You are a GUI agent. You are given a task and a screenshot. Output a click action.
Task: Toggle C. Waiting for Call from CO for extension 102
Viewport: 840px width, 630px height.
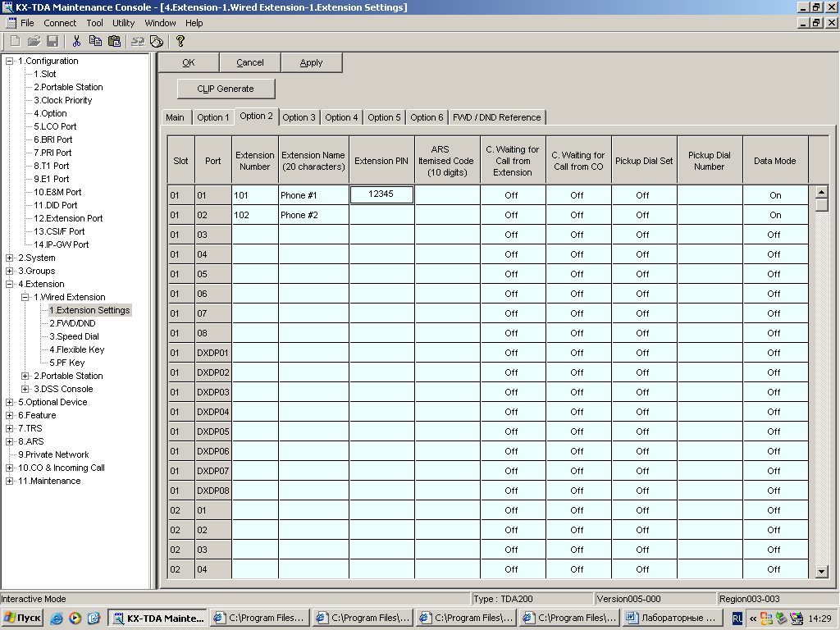click(x=578, y=215)
